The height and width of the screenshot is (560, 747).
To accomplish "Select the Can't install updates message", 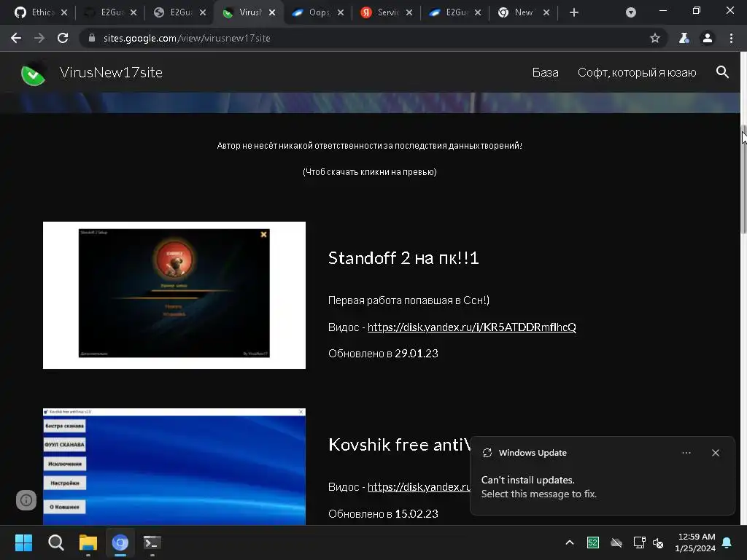I will (x=539, y=486).
